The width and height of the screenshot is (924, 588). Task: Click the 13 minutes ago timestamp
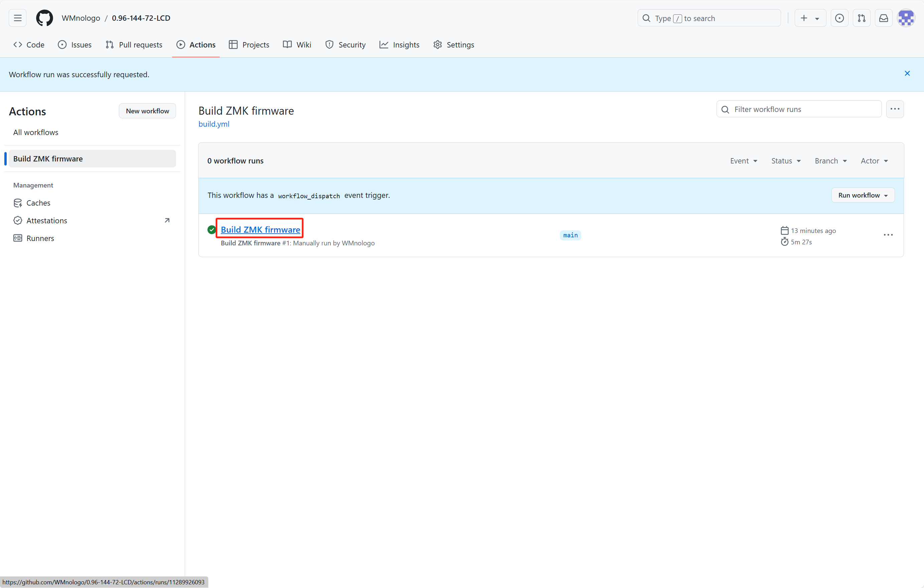tap(813, 231)
